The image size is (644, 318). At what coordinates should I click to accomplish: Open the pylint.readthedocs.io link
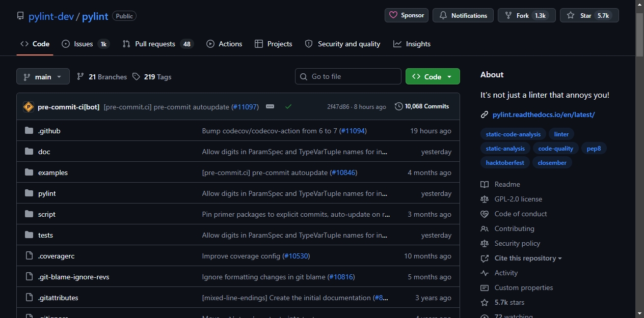tap(544, 115)
